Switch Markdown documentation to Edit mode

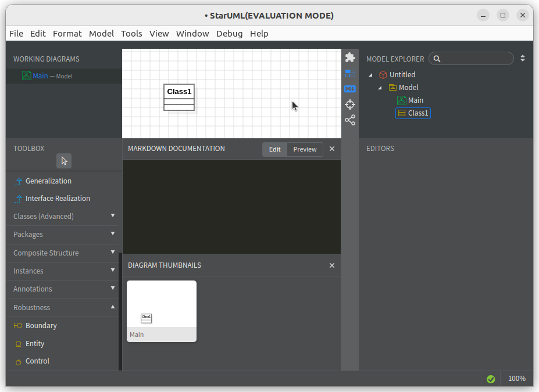coord(274,149)
